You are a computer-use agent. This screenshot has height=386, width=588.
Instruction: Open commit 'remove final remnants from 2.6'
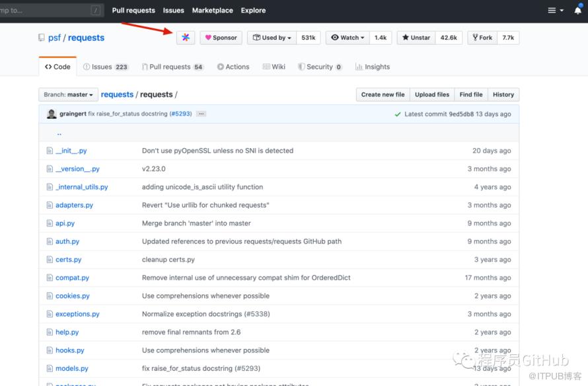(191, 332)
